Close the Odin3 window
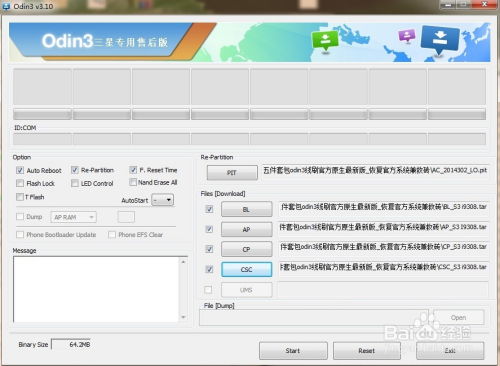 point(484,4)
